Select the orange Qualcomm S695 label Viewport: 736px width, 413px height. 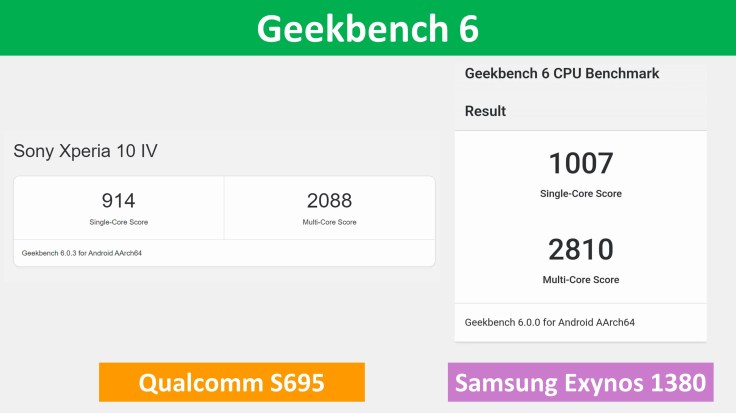click(231, 382)
